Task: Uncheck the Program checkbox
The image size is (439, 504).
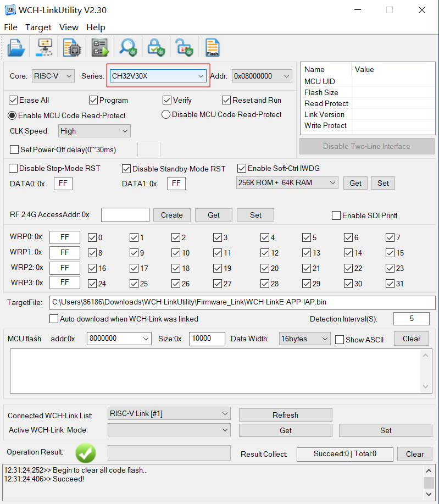Action: tap(93, 100)
